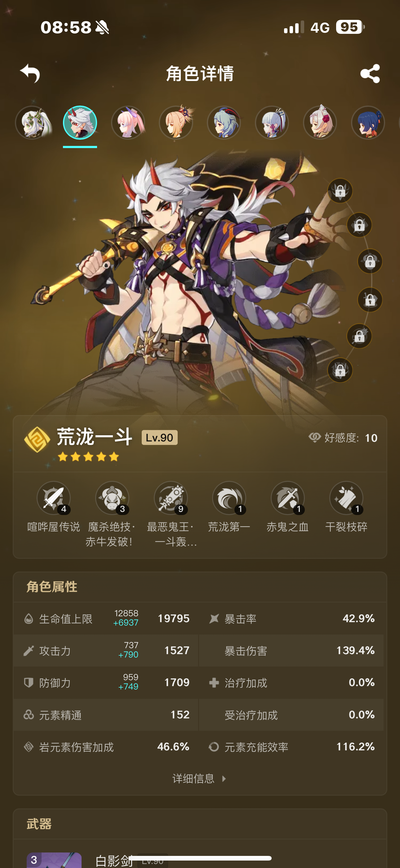Viewport: 400px width, 868px height.
Task: Open 魔杀绝技·赤牛发破 skill icon
Action: [x=112, y=498]
